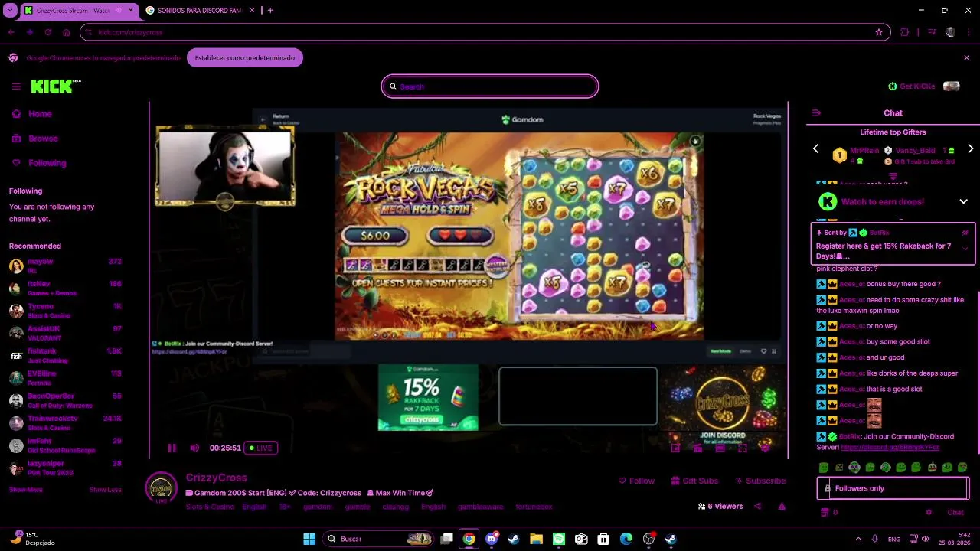Open the clashgg tag
980x551 pixels.
tap(396, 507)
